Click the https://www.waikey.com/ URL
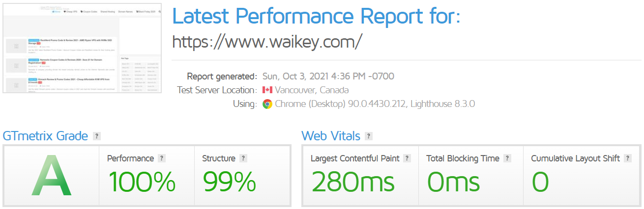Image resolution: width=644 pixels, height=209 pixels. click(267, 42)
